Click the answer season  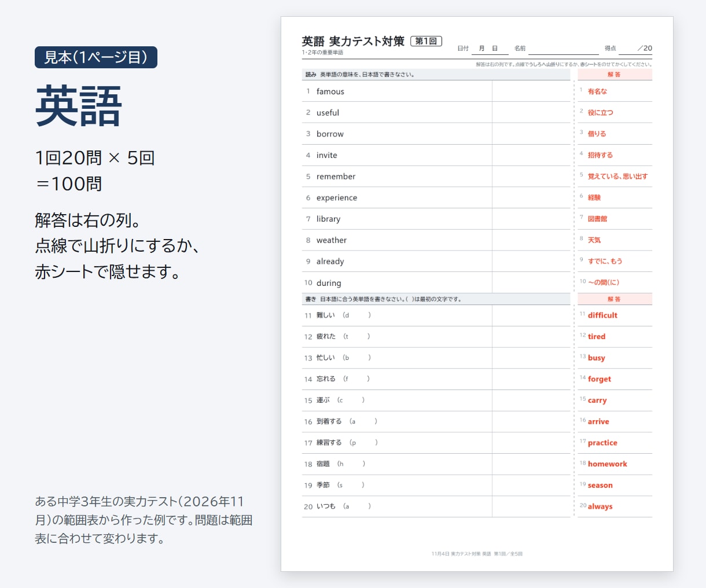[x=600, y=486]
